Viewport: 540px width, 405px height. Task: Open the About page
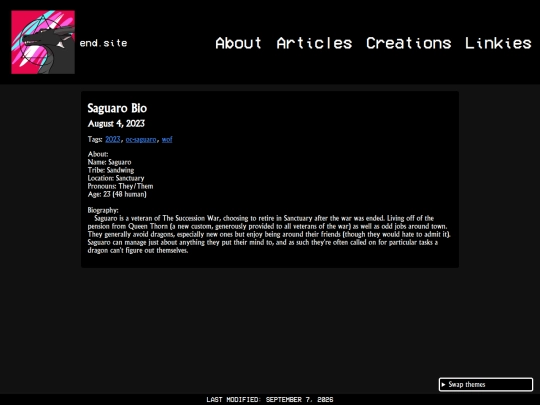tap(238, 43)
